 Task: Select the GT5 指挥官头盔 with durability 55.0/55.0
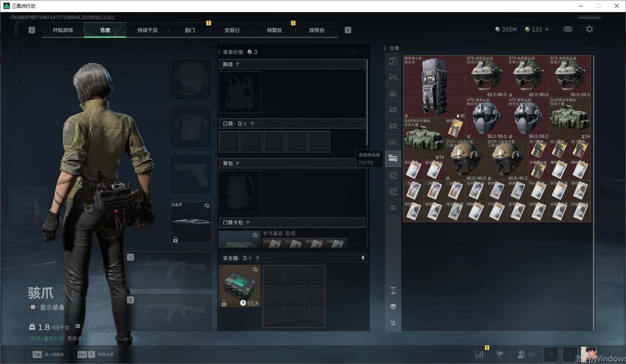[570, 76]
